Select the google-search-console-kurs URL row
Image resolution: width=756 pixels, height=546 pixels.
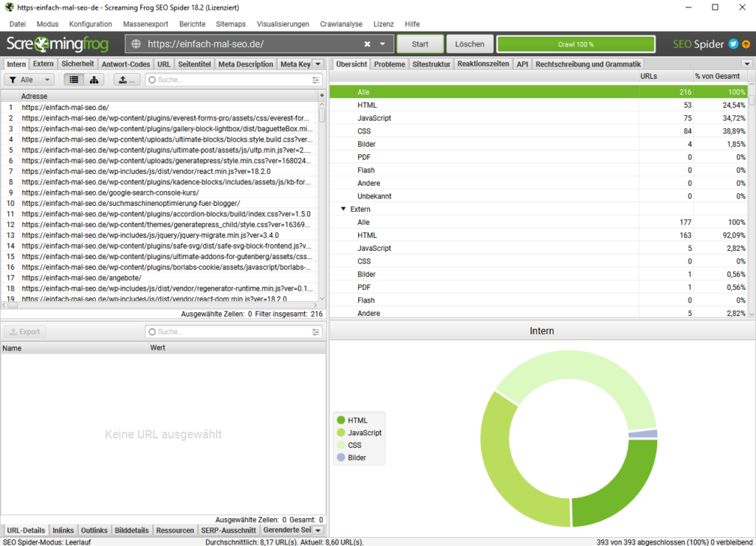(x=159, y=193)
